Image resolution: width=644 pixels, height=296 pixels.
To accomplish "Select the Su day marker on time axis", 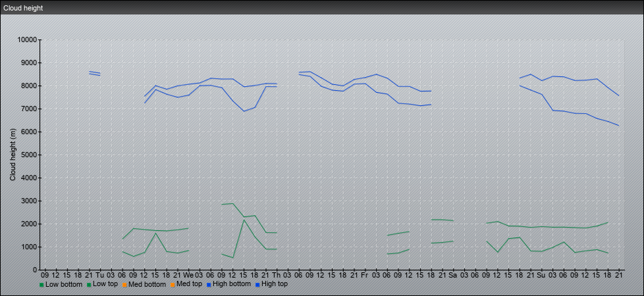I will coord(541,274).
